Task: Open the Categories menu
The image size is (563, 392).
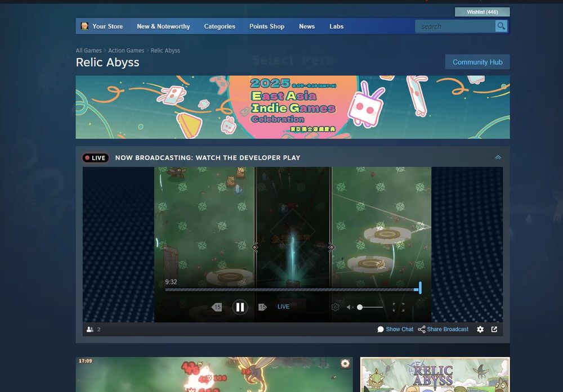Action: click(220, 26)
